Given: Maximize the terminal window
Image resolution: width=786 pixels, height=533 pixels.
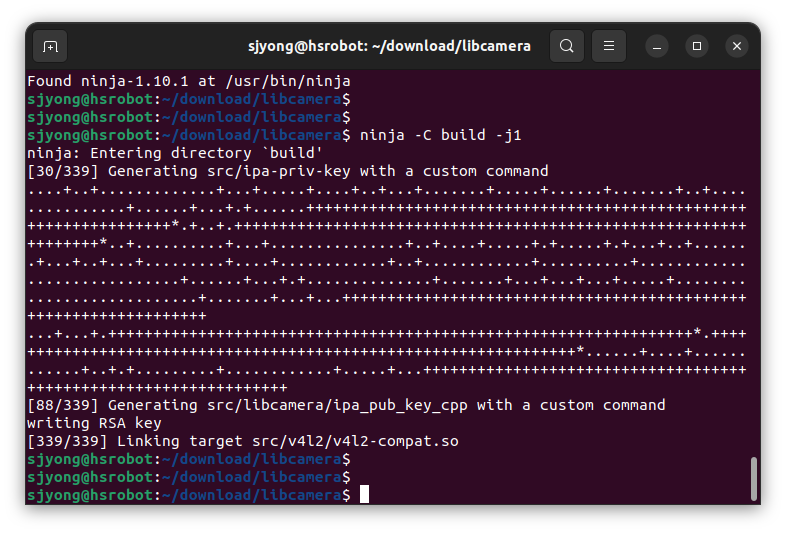Looking at the screenshot, I should point(697,46).
